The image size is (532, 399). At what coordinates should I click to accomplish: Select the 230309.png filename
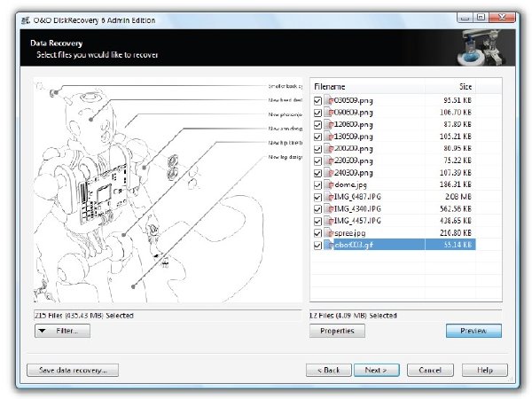354,160
